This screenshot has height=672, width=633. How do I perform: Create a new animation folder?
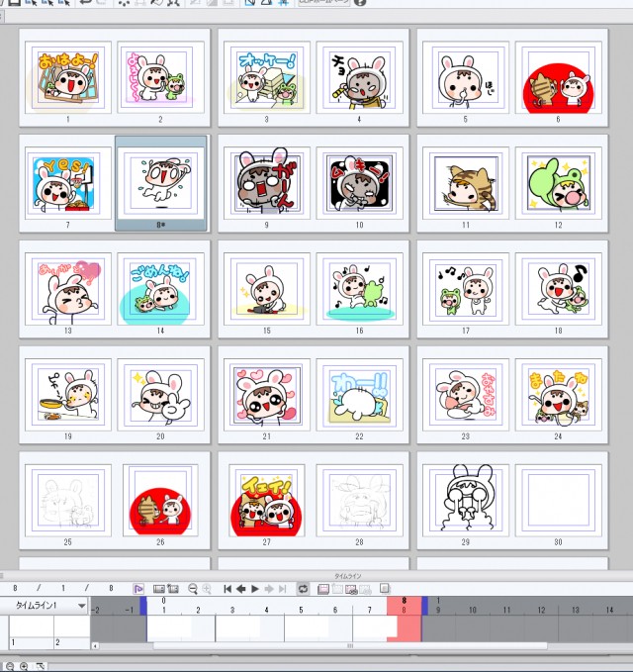click(x=323, y=589)
